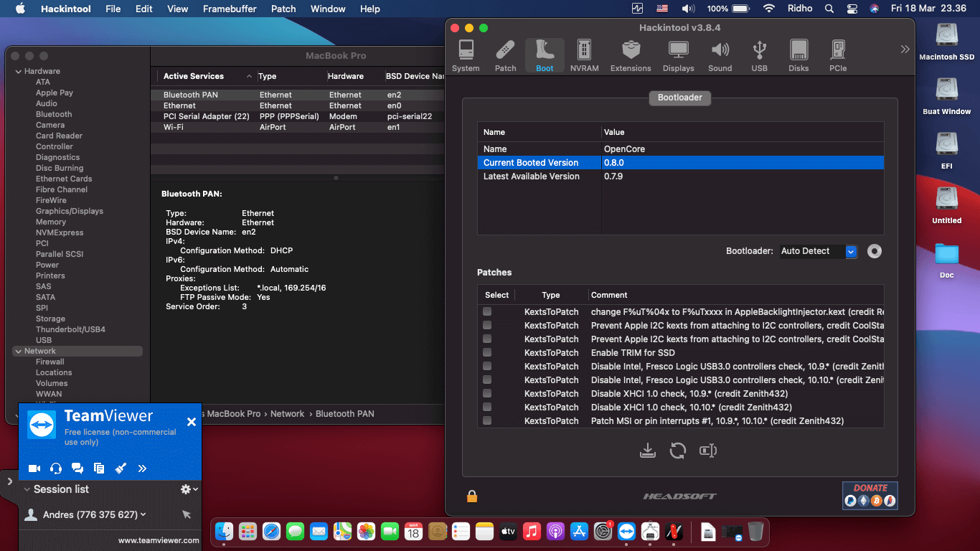Image resolution: width=980 pixels, height=551 pixels.
Task: Click the Bootloader tab label
Action: pyautogui.click(x=679, y=97)
